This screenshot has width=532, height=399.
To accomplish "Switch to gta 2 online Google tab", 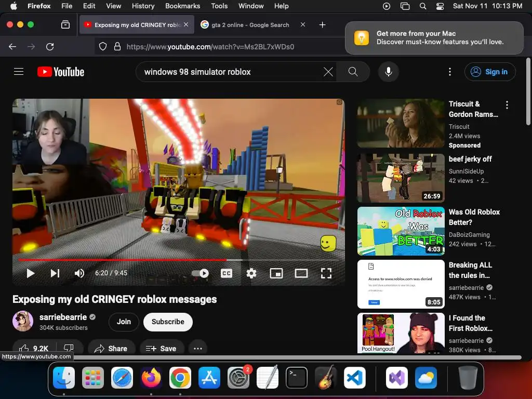I will (x=250, y=25).
